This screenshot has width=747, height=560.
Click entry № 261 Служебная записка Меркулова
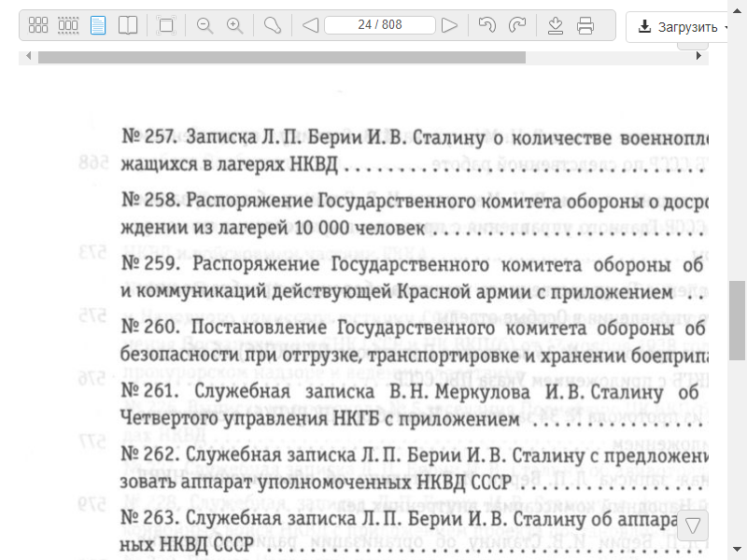[x=410, y=391]
